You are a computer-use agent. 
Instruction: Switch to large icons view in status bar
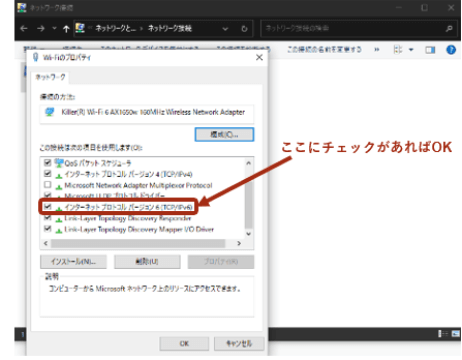tap(456, 333)
